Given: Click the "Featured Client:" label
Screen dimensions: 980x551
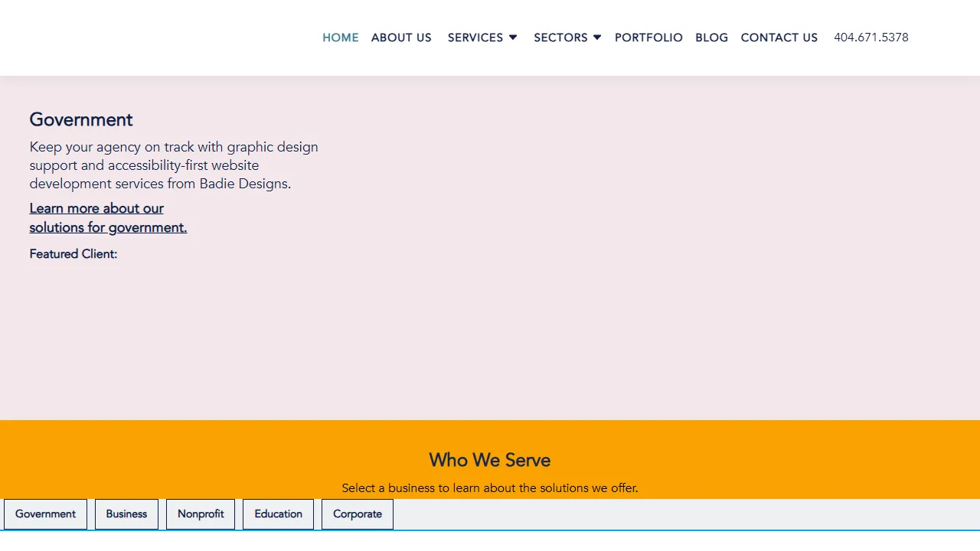Looking at the screenshot, I should pos(73,253).
